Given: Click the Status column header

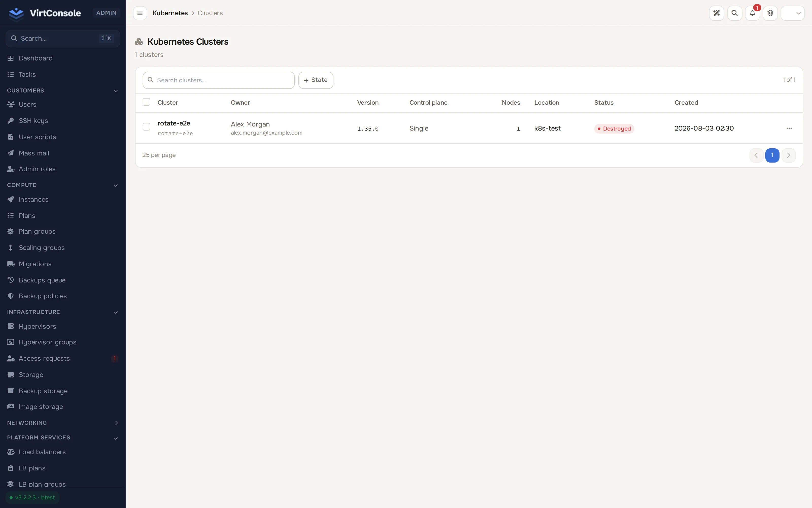Looking at the screenshot, I should coord(604,103).
